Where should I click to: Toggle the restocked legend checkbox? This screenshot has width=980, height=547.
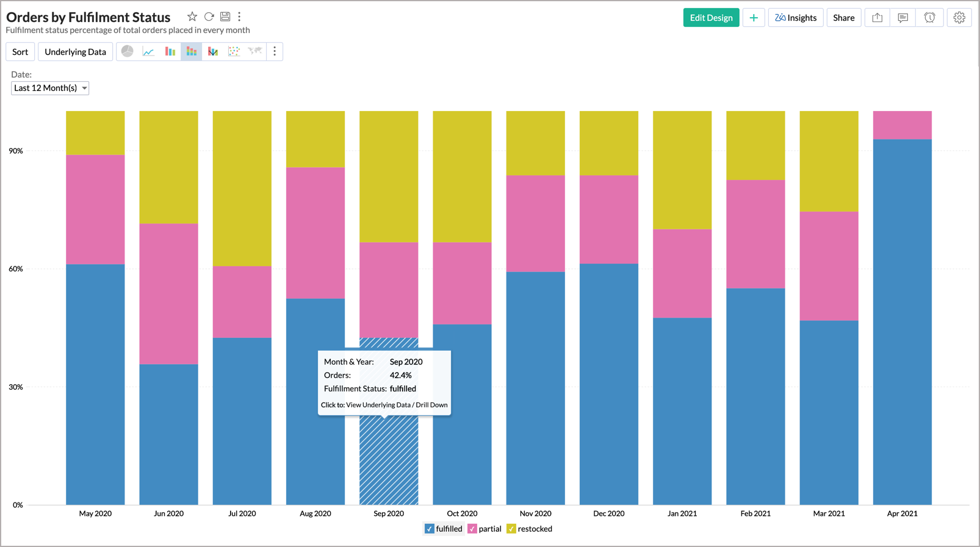click(x=511, y=529)
